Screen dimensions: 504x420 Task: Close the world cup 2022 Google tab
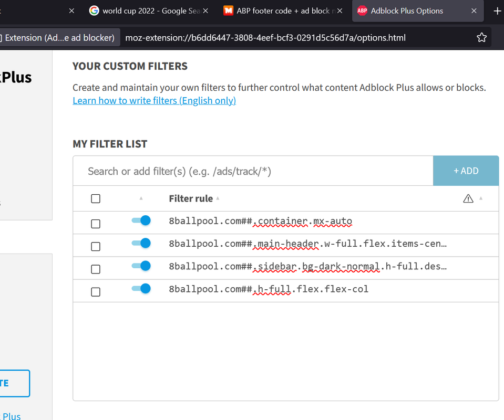[205, 10]
